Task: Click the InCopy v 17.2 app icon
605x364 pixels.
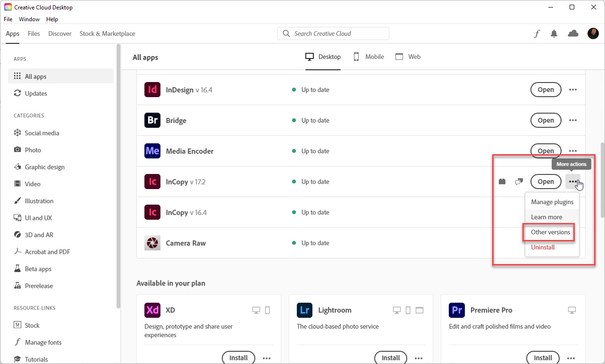Action: [x=152, y=182]
